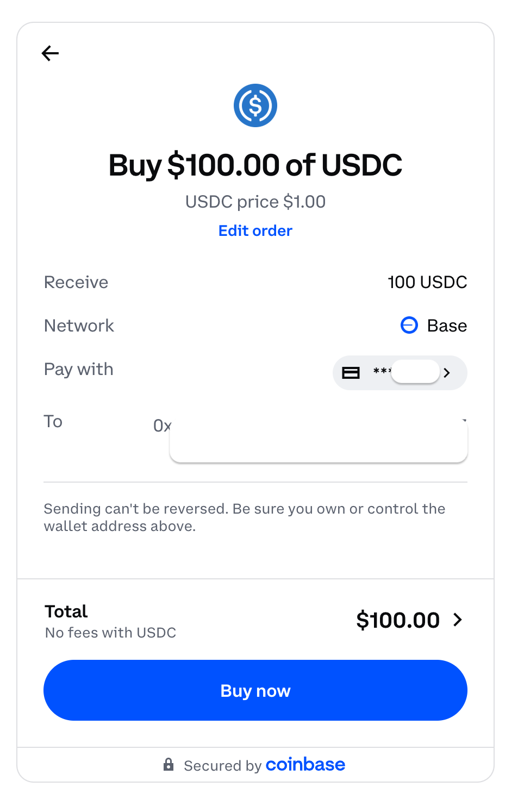524x812 pixels.
Task: Click the Base network label
Action: 447,326
